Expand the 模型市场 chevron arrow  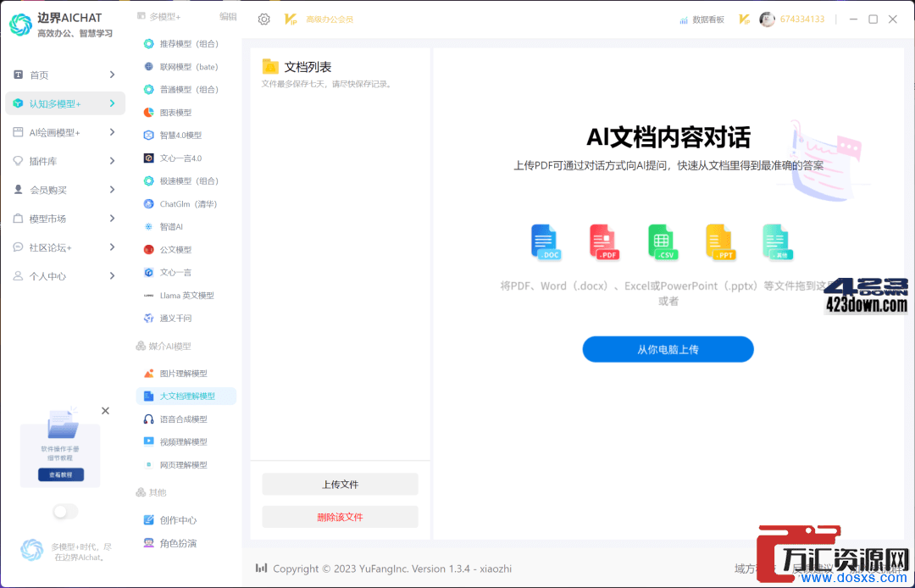pos(112,218)
